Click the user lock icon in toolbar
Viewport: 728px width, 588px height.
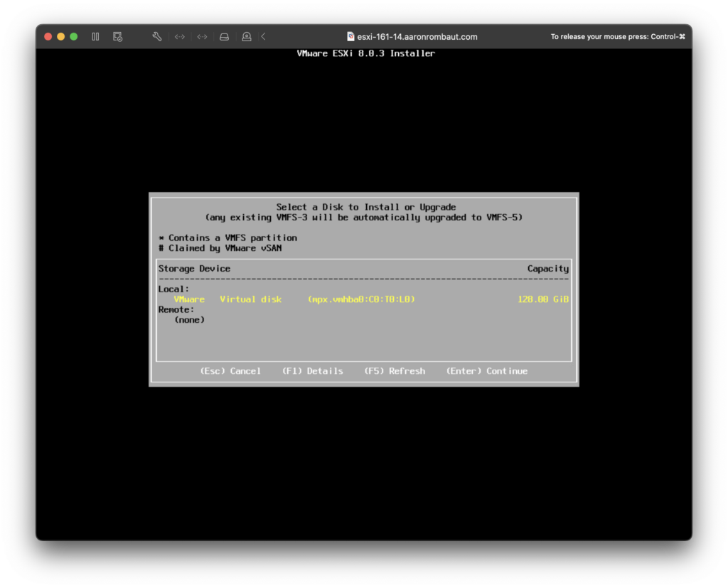(x=246, y=36)
